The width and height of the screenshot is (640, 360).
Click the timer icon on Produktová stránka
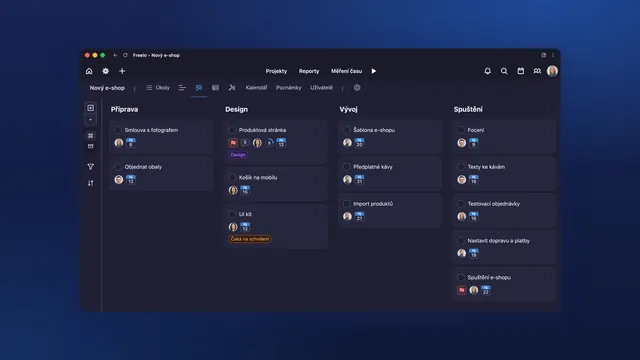click(x=269, y=142)
